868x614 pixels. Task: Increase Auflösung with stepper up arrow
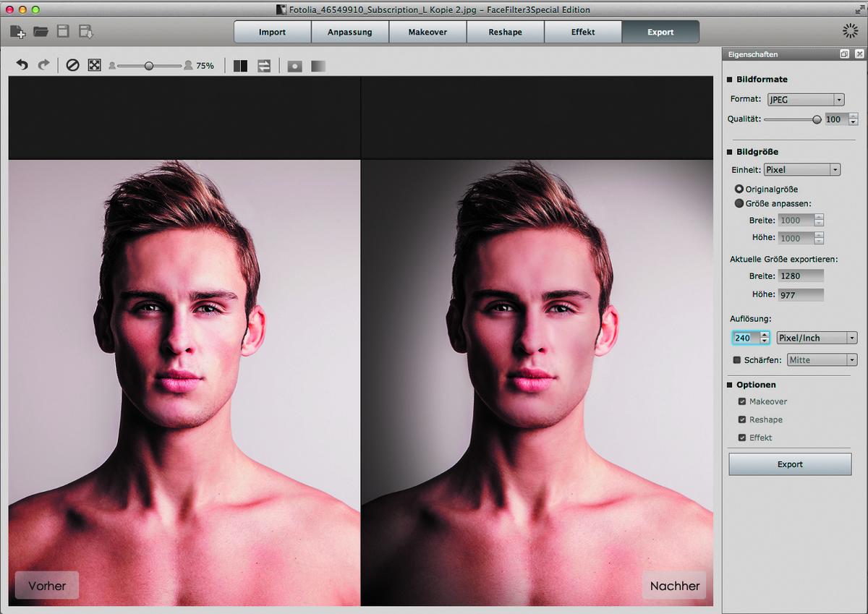[x=765, y=334]
